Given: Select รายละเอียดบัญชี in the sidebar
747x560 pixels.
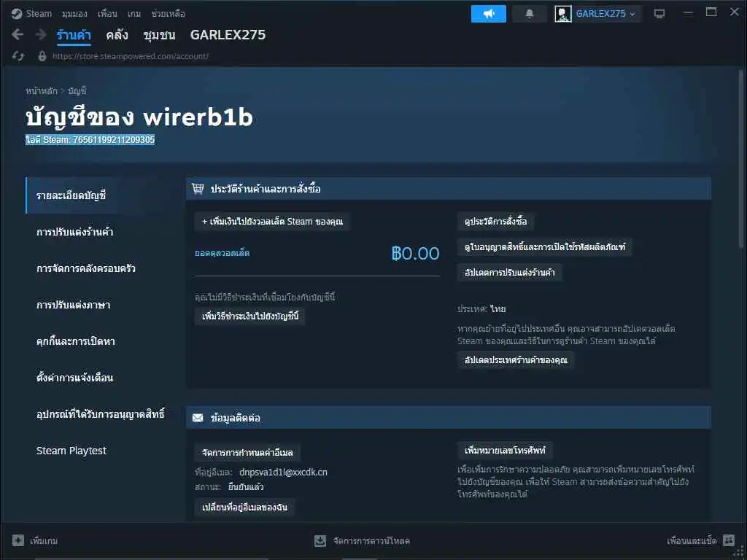Looking at the screenshot, I should [x=100, y=195].
